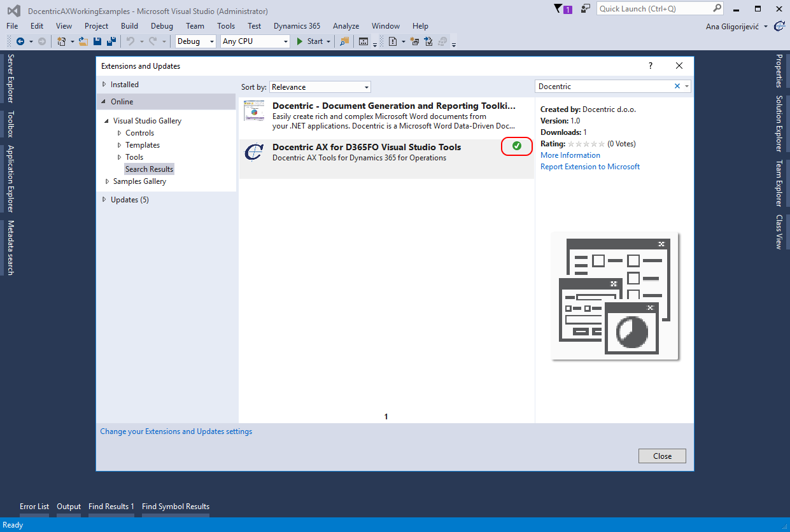
Task: Click the toolbar icon with the star badge
Action: [414, 41]
